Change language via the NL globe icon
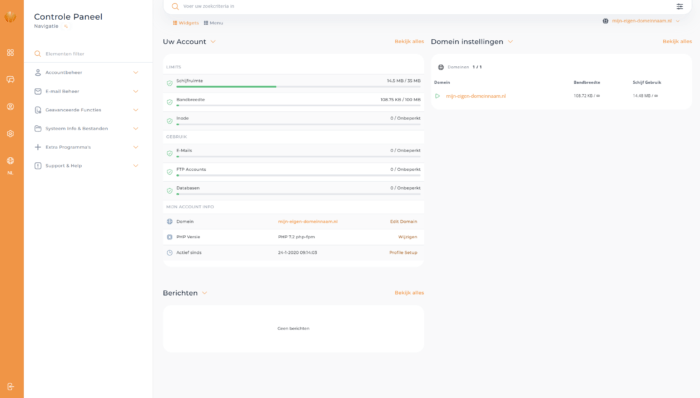Image resolution: width=700 pixels, height=398 pixels. click(10, 161)
